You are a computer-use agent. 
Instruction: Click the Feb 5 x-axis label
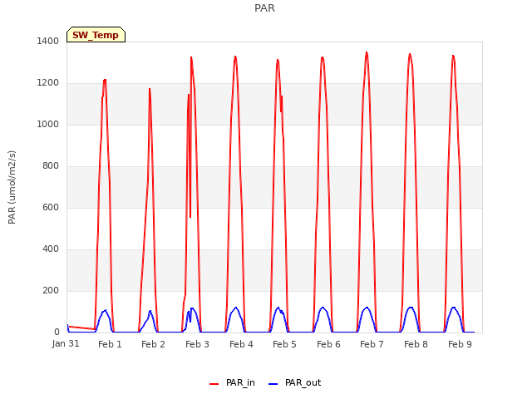[x=284, y=344]
